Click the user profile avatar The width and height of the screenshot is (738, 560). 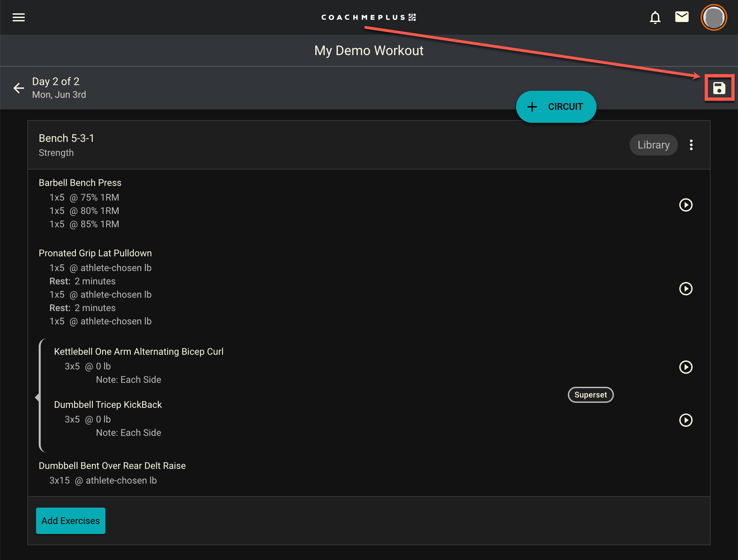pos(714,17)
